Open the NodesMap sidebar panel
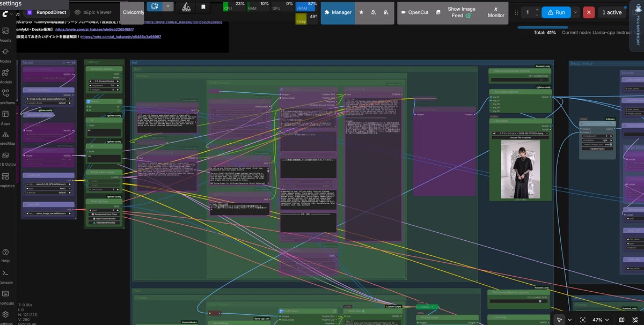 point(6,138)
